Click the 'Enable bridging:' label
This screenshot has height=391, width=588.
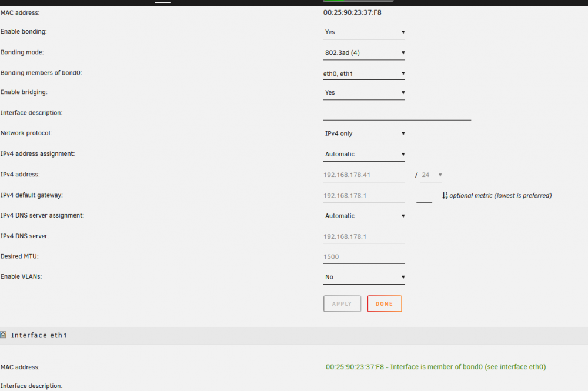24,92
